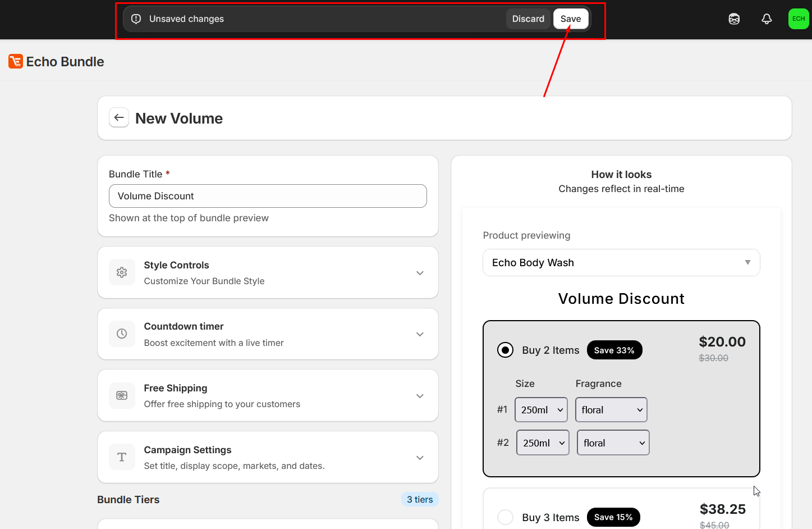The image size is (812, 529).
Task: Select the Buy 2 Items radio button
Action: tap(505, 350)
